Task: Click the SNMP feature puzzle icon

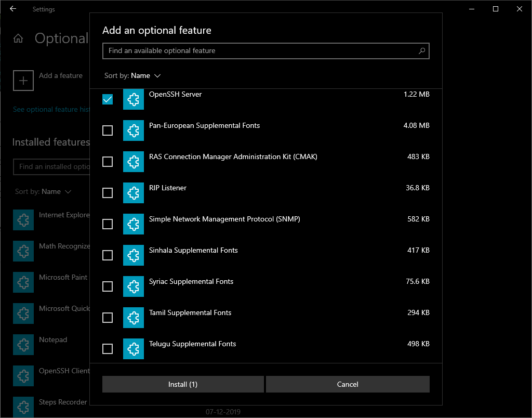Action: pos(134,224)
